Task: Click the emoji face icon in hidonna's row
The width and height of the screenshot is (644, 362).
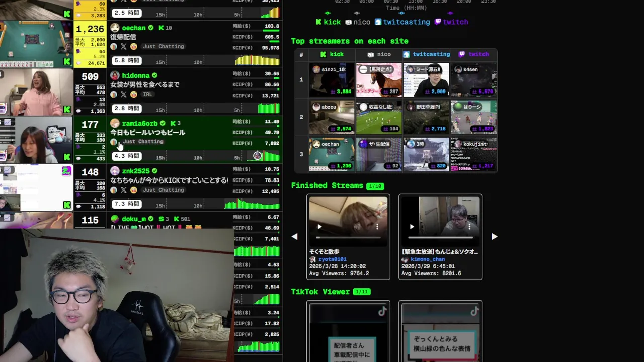Action: 133,94
